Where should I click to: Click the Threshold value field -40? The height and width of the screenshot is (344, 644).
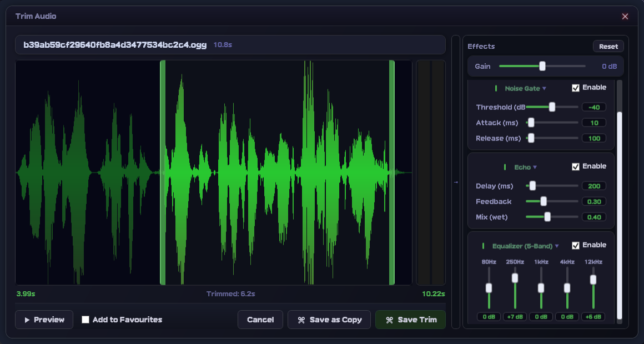pyautogui.click(x=594, y=107)
